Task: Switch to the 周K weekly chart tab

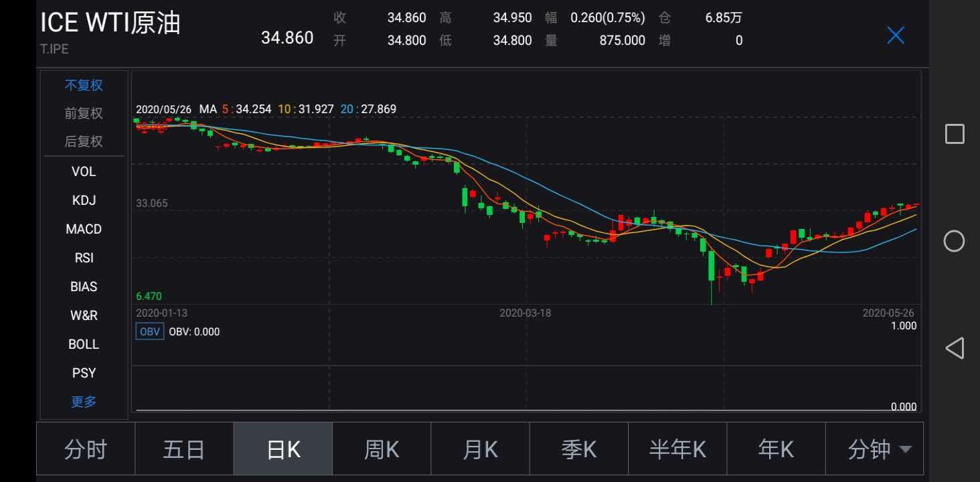Action: (x=381, y=449)
